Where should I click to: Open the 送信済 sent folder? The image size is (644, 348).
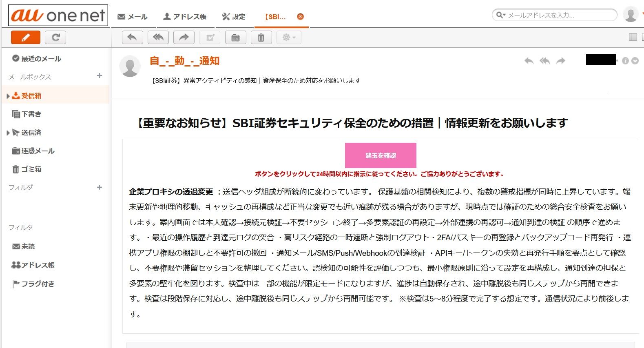27,133
